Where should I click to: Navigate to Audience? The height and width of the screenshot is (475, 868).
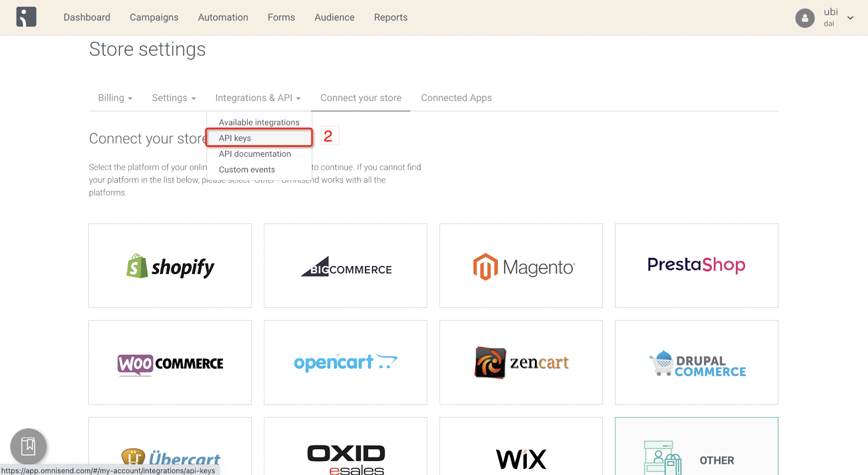[x=335, y=17]
